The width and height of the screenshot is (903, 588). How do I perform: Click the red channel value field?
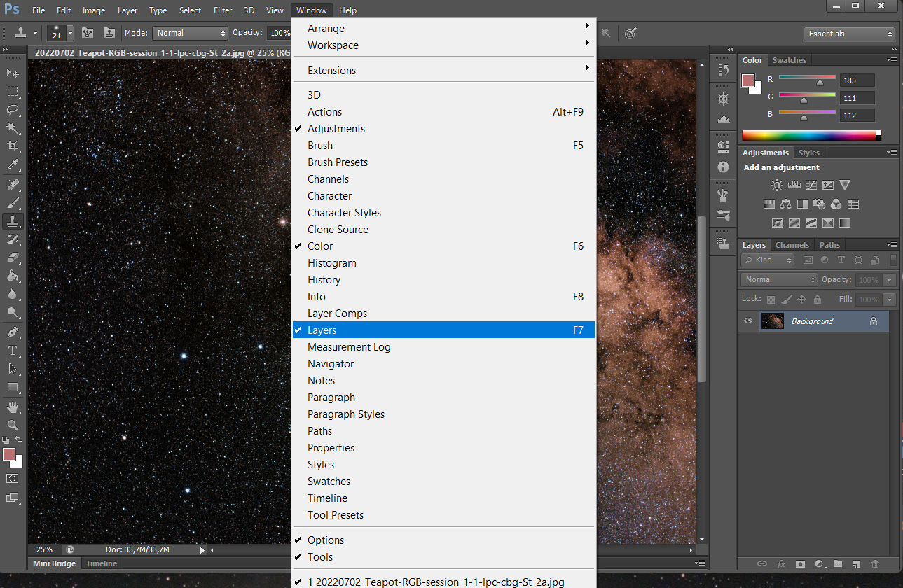tap(857, 80)
